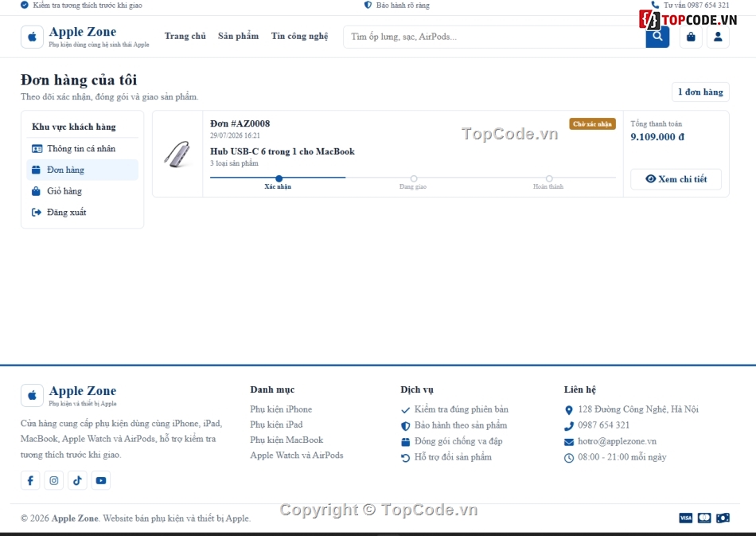Click the footer Apple logo icon
Screen dimensions: 756x536
pyautogui.click(x=33, y=396)
